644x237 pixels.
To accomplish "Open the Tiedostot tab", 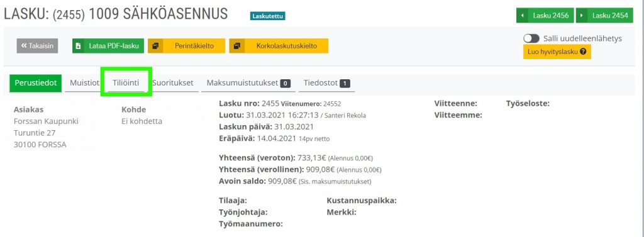I will (x=326, y=82).
